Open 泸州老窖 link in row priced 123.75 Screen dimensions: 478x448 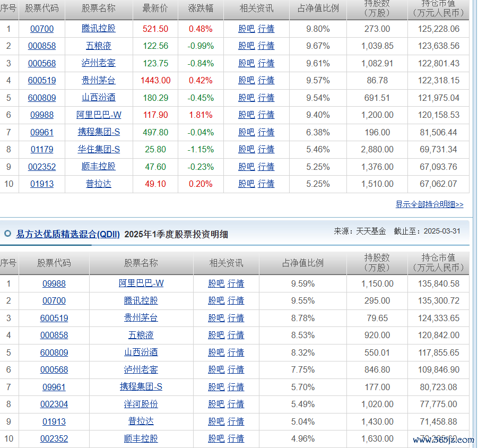(99, 63)
